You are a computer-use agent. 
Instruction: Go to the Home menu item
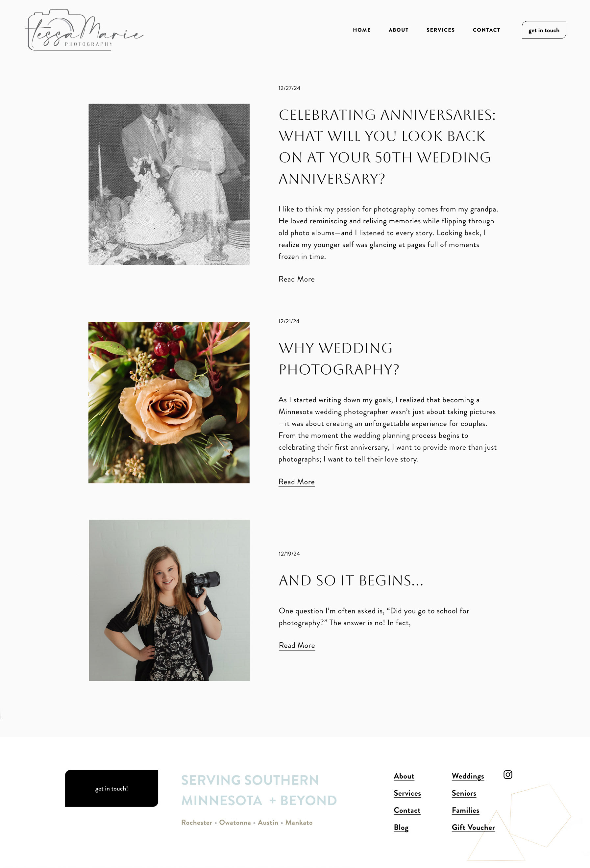coord(361,30)
